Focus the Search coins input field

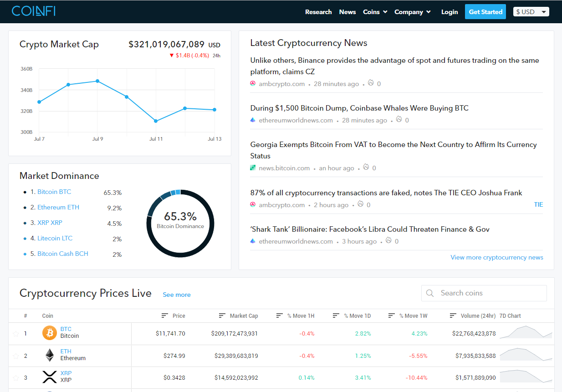(x=484, y=293)
